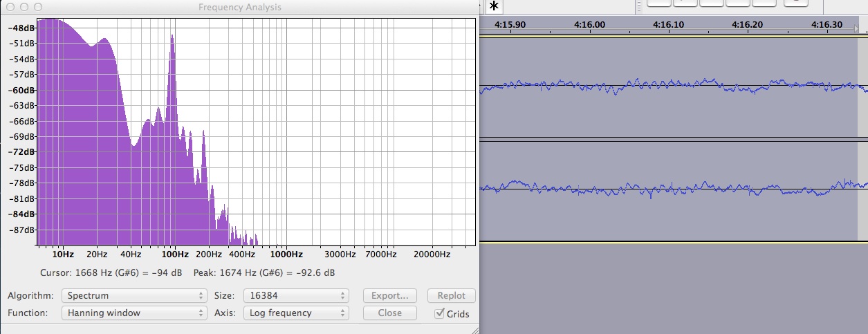
Task: Click the 3000Hz label on the frequency axis
Action: coord(340,254)
